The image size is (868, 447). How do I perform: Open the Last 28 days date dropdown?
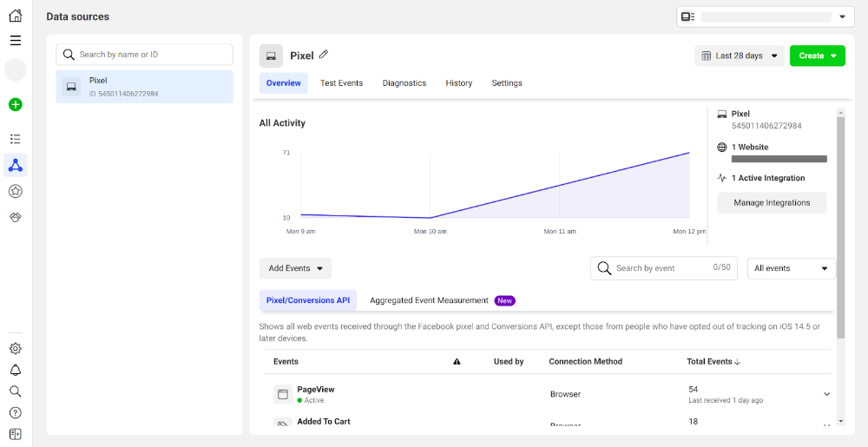coord(739,56)
